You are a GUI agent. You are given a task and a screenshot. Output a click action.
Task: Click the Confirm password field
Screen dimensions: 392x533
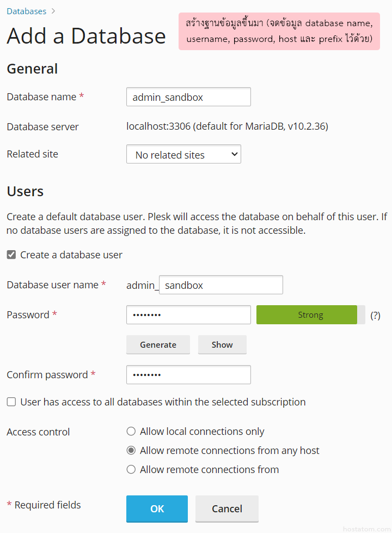click(x=188, y=375)
